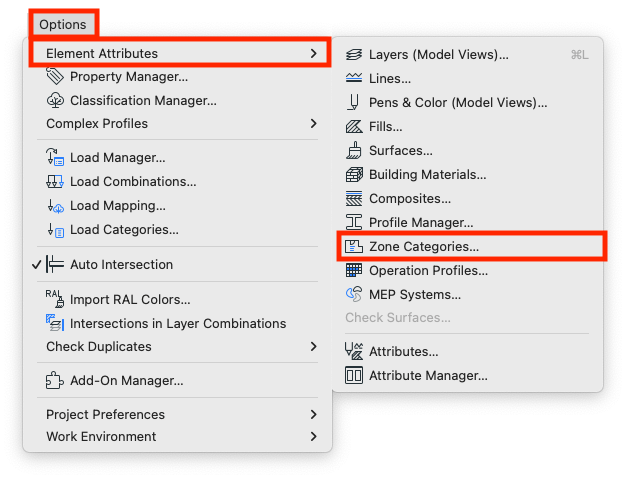Click the Profile Manager I-beam icon
The image size is (636, 479).
click(x=354, y=222)
